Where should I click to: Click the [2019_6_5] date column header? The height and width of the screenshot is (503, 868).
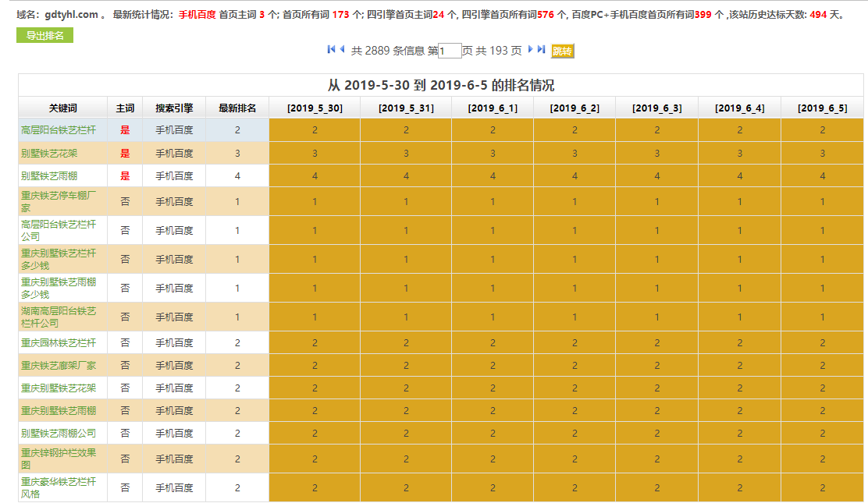[822, 108]
